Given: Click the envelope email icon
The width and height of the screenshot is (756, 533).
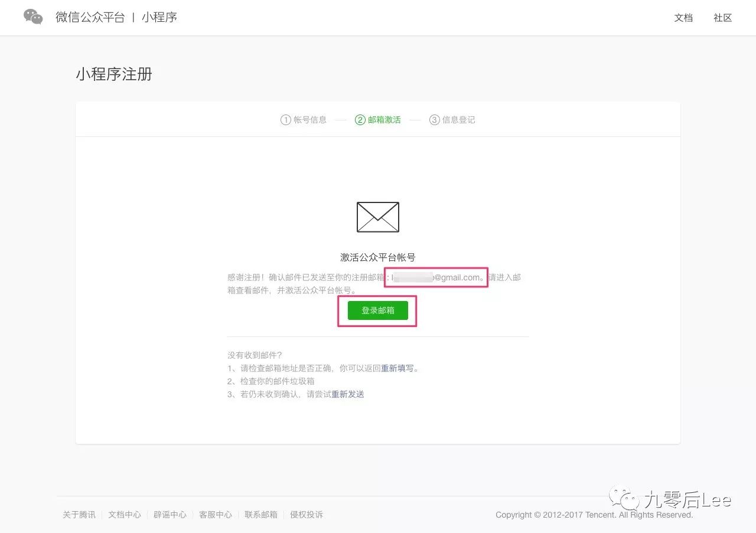Looking at the screenshot, I should (377, 217).
